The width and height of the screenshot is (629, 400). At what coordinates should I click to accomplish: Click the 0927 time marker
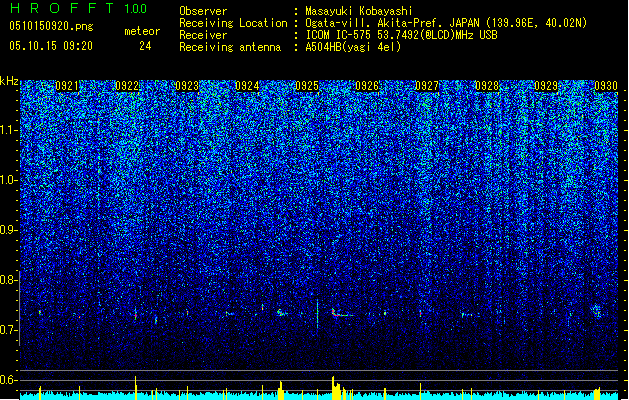coord(427,86)
